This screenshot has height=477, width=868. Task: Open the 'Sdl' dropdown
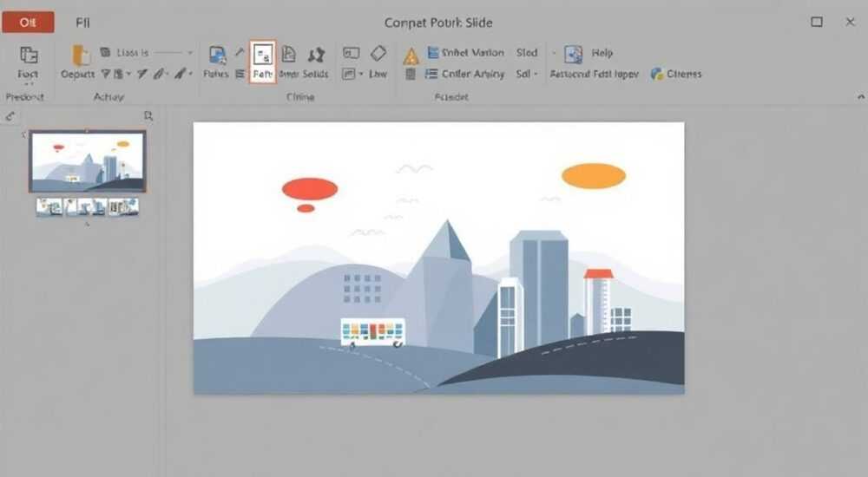coord(527,74)
